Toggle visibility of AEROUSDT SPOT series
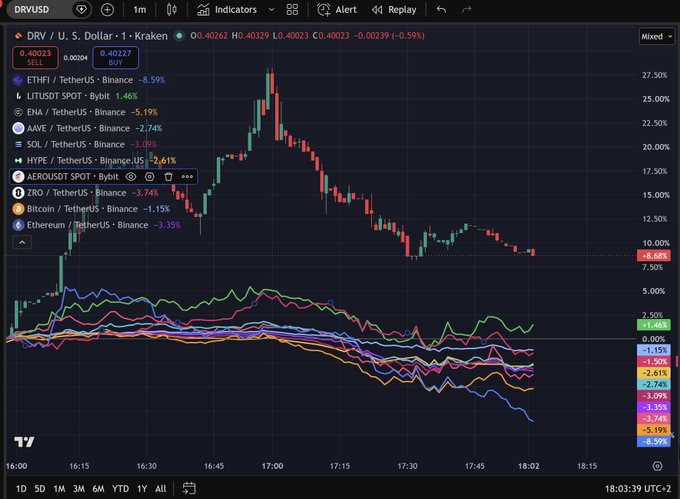This screenshot has height=499, width=680. (131, 177)
